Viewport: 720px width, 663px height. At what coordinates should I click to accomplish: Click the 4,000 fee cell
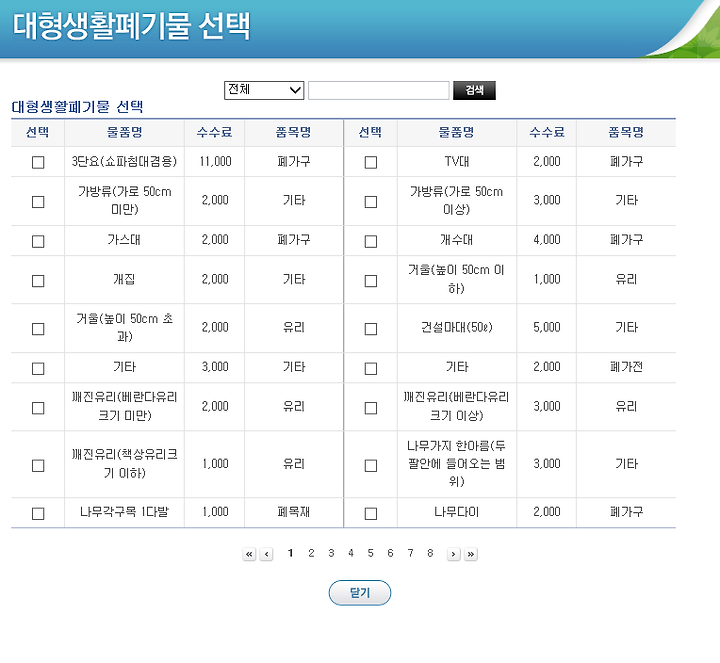(x=547, y=240)
